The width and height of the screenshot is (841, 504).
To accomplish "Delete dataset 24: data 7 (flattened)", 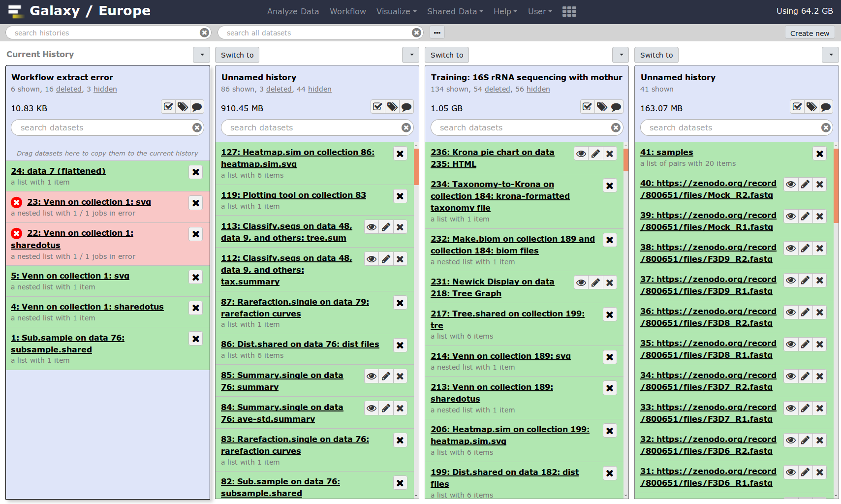I will pos(196,172).
